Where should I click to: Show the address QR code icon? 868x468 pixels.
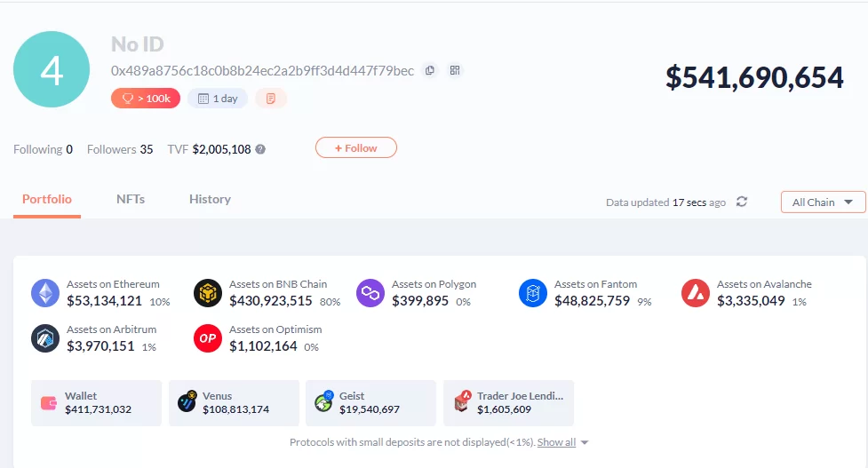454,71
